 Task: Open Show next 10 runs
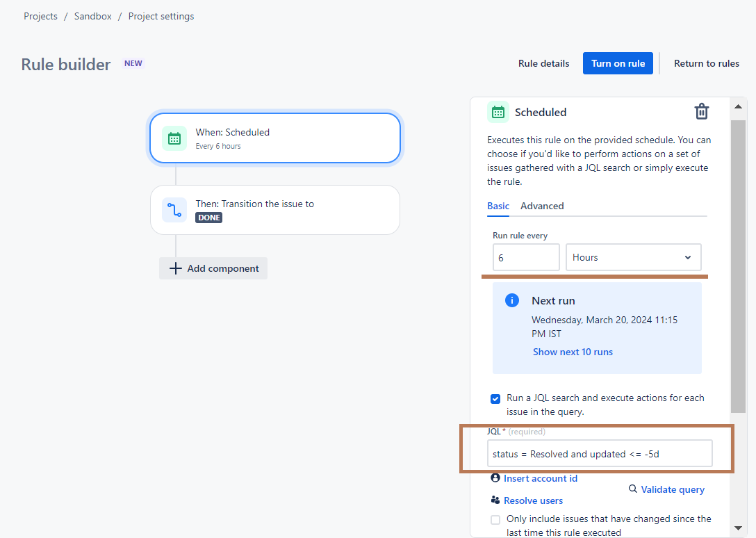tap(573, 352)
